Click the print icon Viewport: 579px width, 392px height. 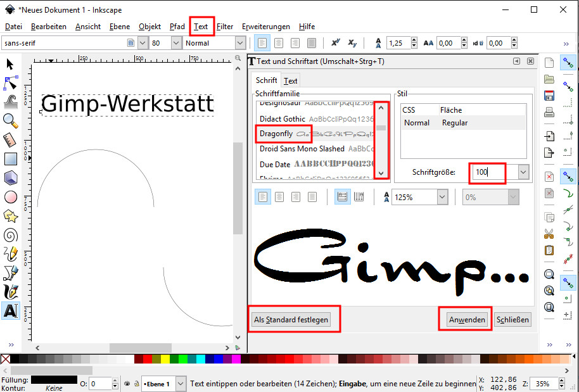(x=549, y=112)
